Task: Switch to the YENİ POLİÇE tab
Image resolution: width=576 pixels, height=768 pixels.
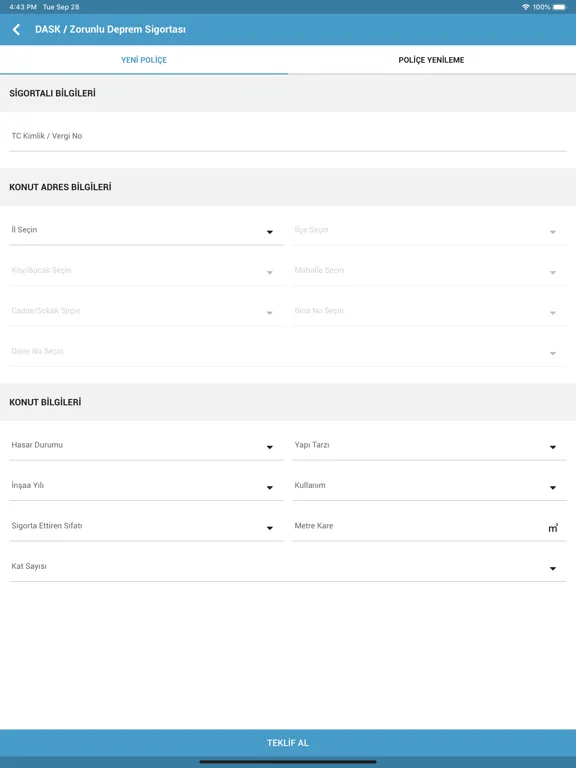Action: (144, 60)
